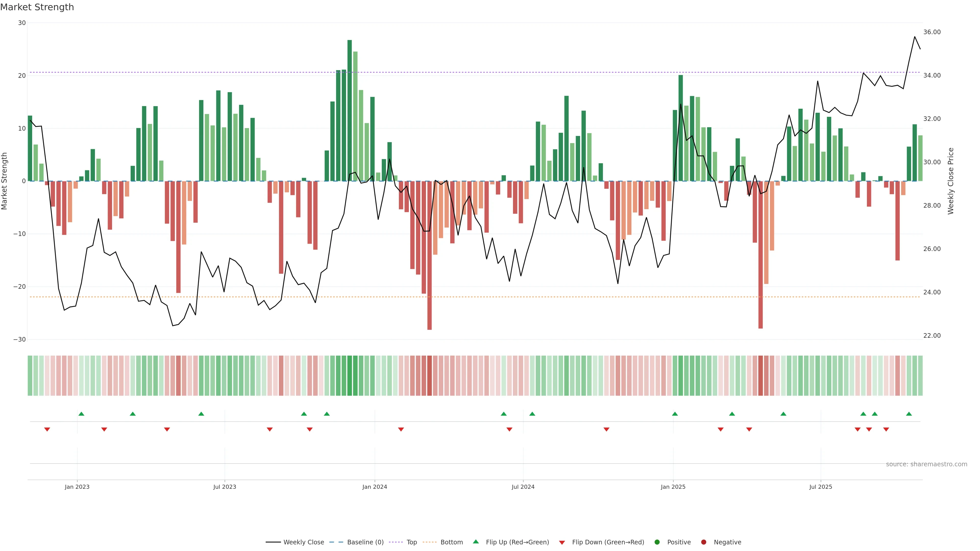Click the dashed blue Baseline legend line
This screenshot has width=980, height=551.
tap(336, 542)
